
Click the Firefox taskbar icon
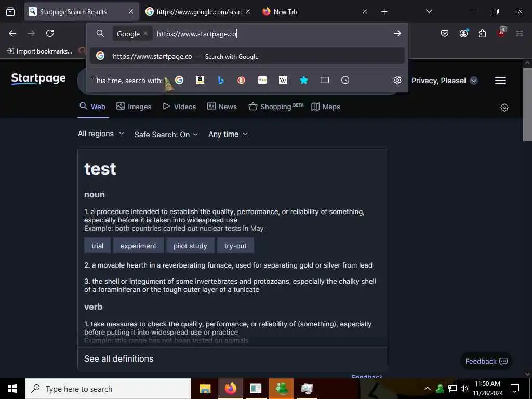(x=230, y=389)
